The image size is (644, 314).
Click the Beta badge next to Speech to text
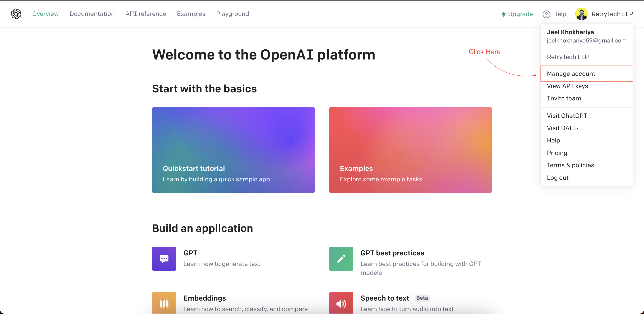pos(422,298)
